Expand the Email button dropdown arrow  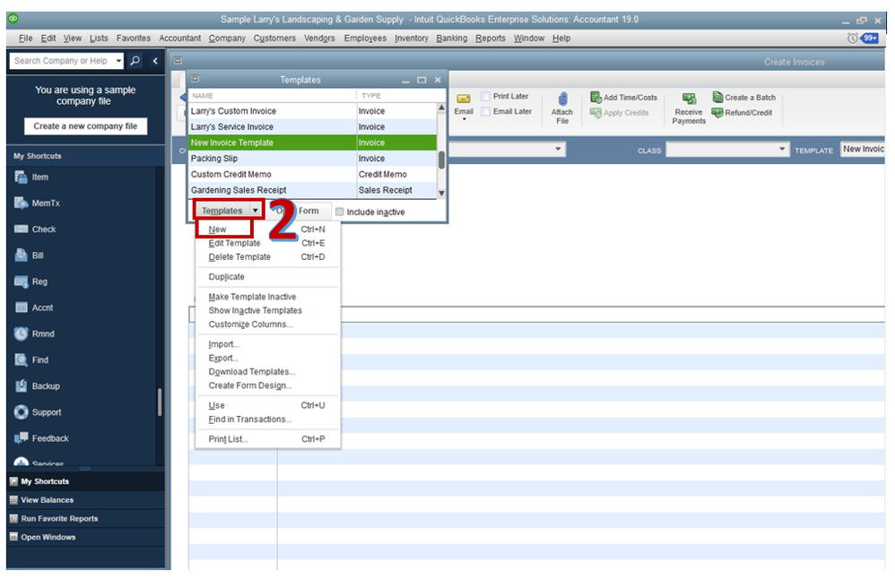(464, 120)
